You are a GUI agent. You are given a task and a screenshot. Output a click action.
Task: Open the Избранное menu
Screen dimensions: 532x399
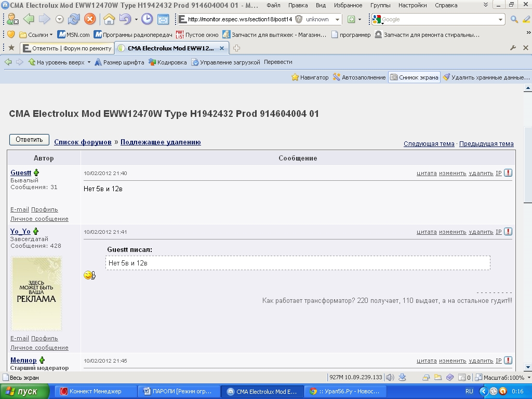(348, 5)
